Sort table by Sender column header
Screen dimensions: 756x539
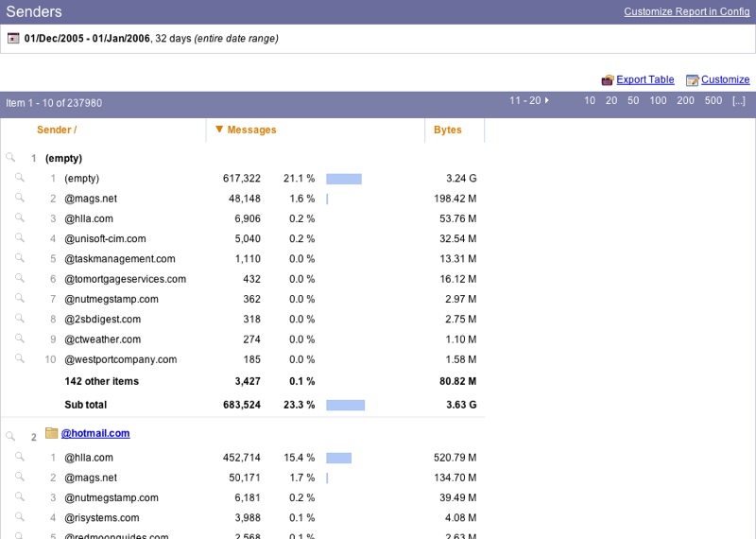click(x=56, y=130)
